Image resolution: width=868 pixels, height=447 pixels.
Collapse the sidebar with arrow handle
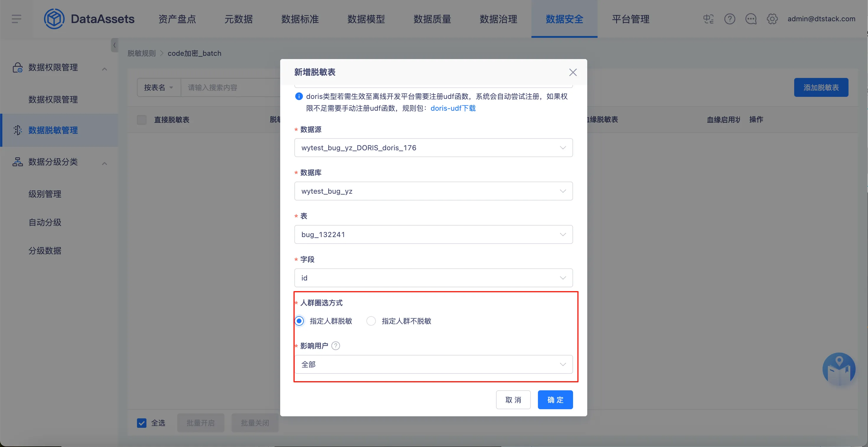click(114, 45)
